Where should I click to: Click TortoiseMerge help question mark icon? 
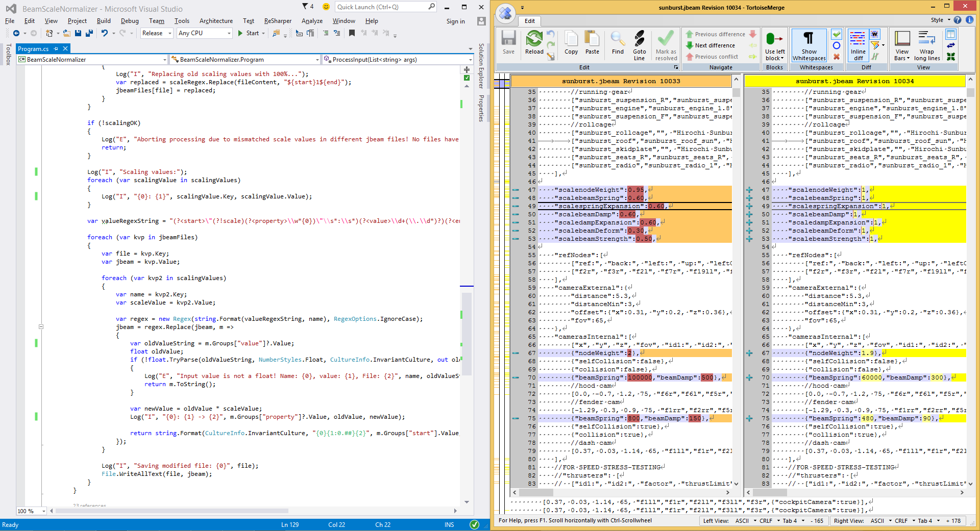point(958,20)
